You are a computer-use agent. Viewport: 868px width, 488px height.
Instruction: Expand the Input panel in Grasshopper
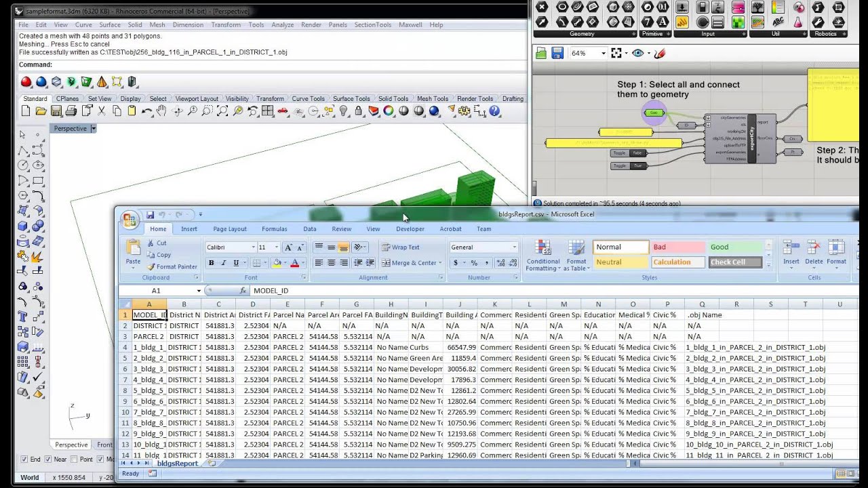click(x=743, y=34)
